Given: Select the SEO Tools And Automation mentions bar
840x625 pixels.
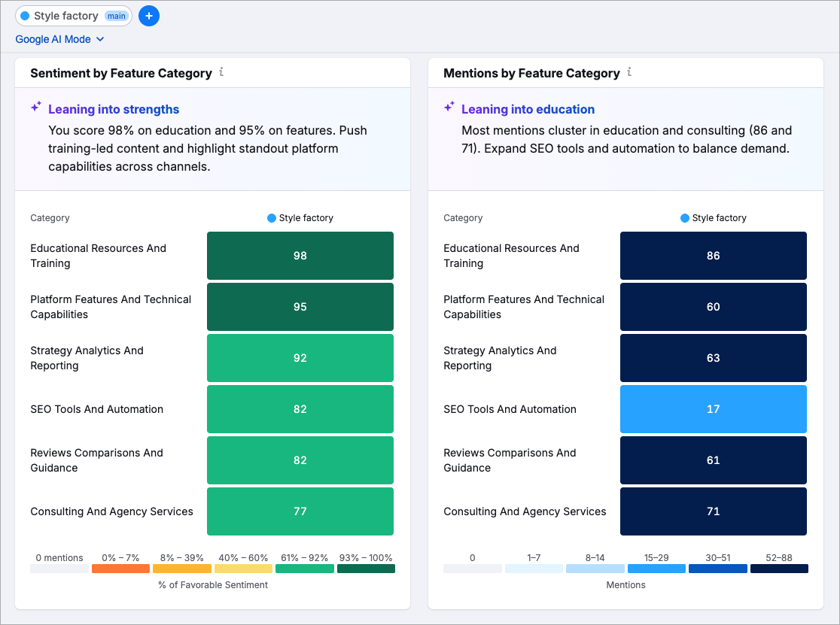Looking at the screenshot, I should tap(713, 409).
